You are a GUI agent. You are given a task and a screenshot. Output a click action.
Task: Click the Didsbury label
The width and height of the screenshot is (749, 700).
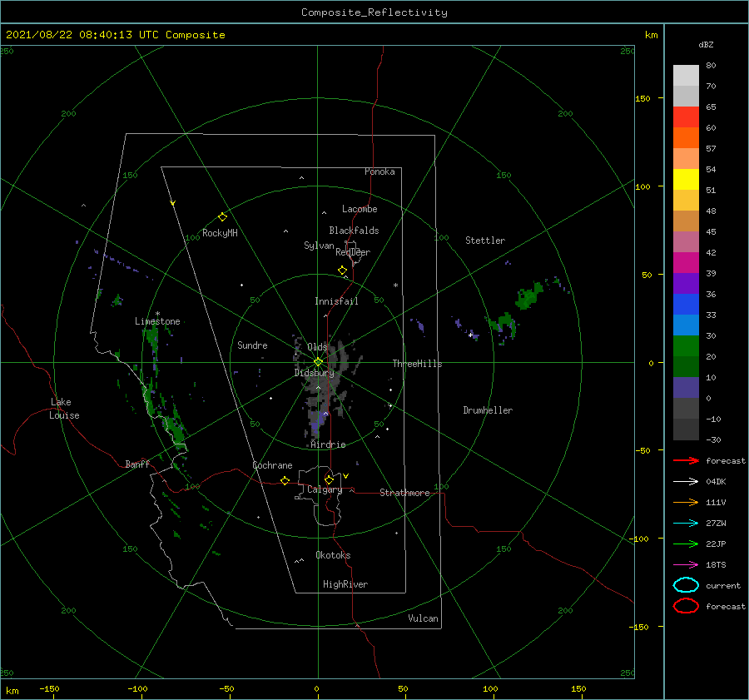tap(314, 373)
